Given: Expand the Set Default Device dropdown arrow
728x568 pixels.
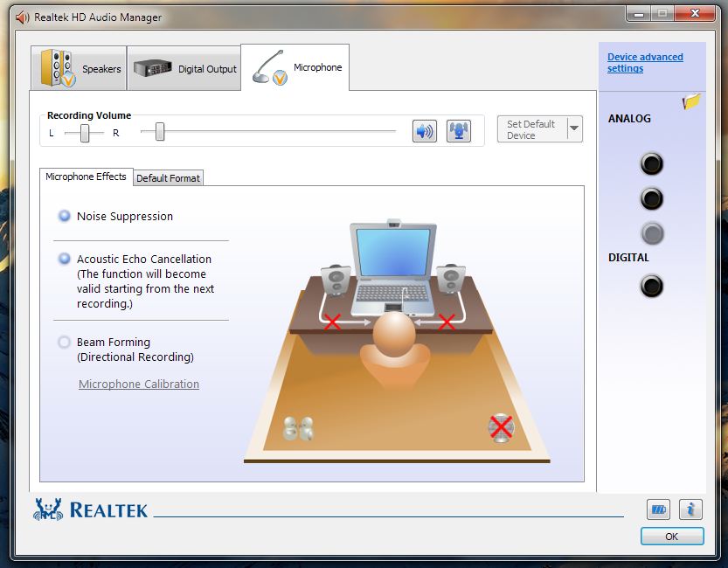Looking at the screenshot, I should pyautogui.click(x=574, y=128).
